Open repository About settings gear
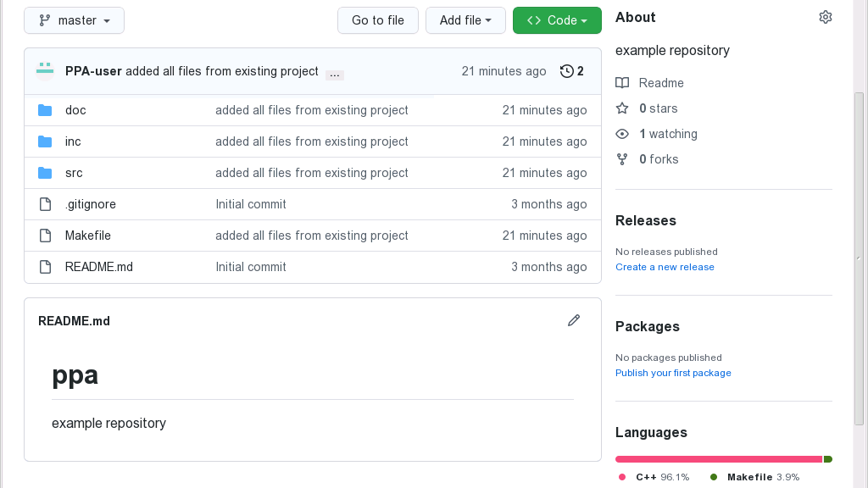This screenshot has height=488, width=868. (x=826, y=17)
